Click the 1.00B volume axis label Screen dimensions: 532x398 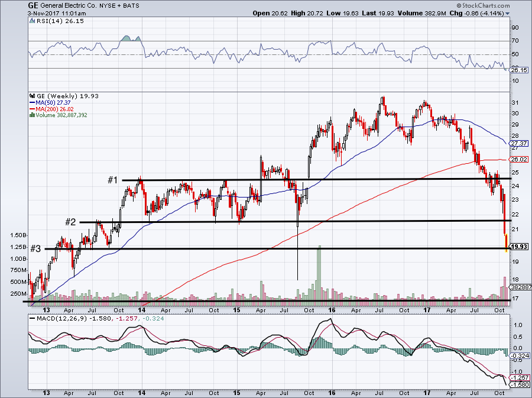click(x=19, y=258)
